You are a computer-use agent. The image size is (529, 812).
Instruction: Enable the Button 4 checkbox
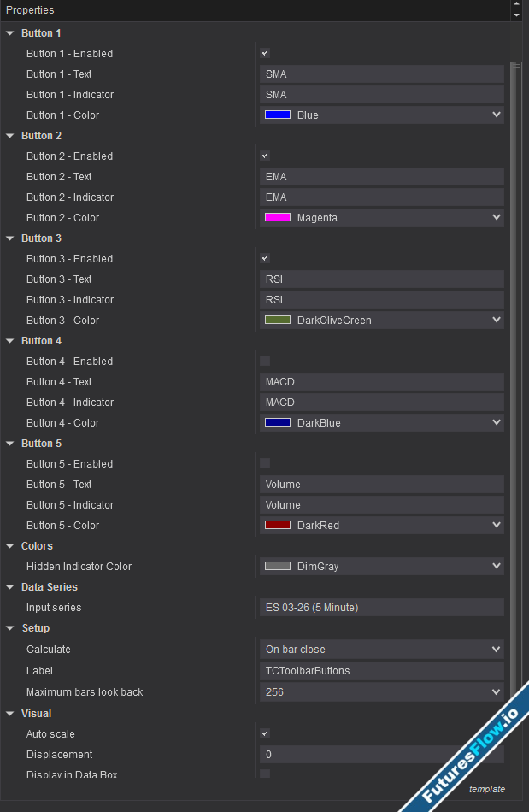[265, 362]
